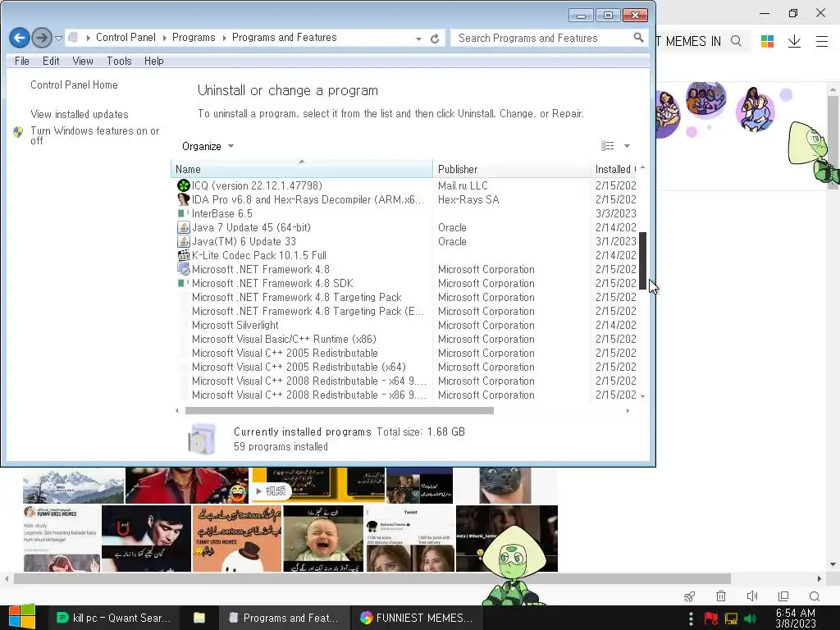Sort by the Publisher column header
The image size is (840, 630).
pyautogui.click(x=511, y=169)
